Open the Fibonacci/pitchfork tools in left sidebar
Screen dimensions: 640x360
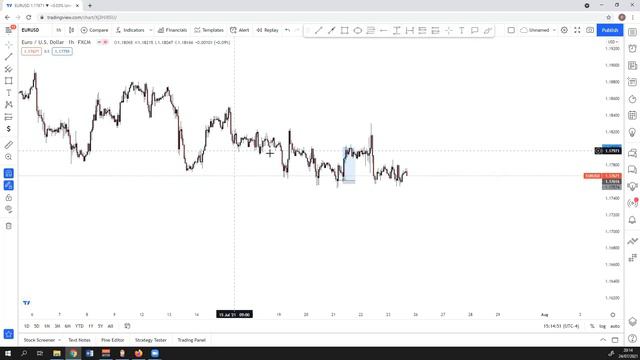click(9, 69)
